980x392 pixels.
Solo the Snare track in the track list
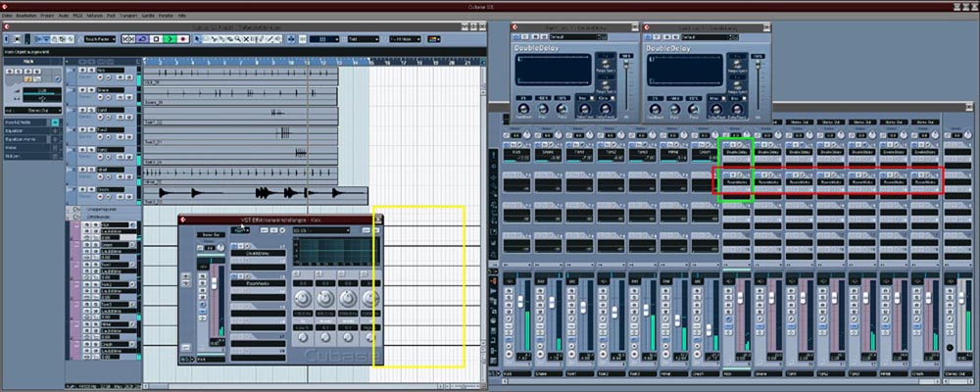(x=91, y=89)
